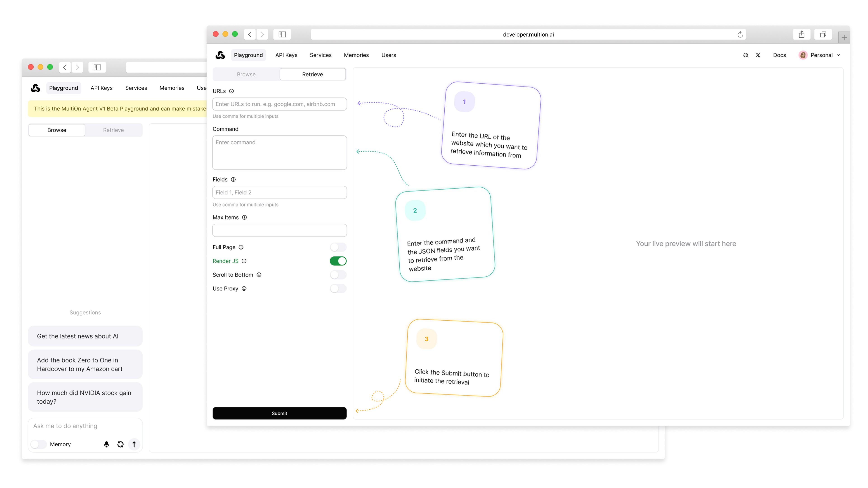Click the share icon in the toolbar
Screen dimensions: 868x488
(802, 34)
